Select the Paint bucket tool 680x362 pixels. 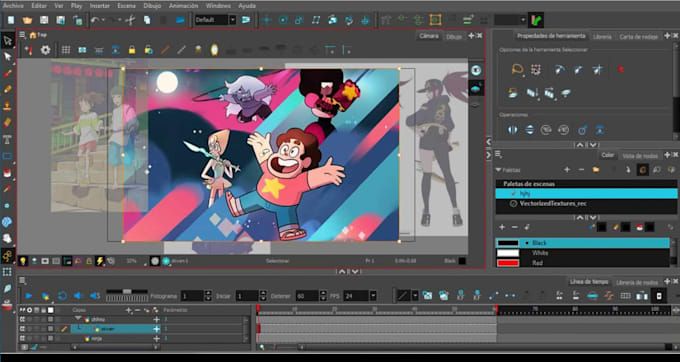coord(7,173)
